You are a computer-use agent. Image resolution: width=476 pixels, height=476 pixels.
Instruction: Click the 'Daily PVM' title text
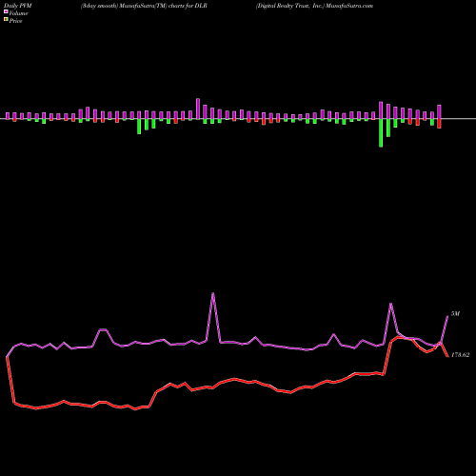tap(18, 6)
